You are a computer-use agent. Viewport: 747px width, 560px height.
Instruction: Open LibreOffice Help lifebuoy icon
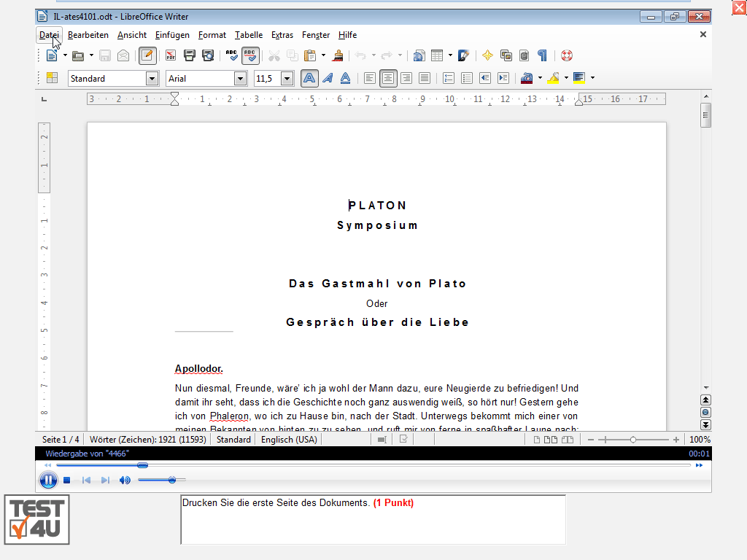[566, 55]
